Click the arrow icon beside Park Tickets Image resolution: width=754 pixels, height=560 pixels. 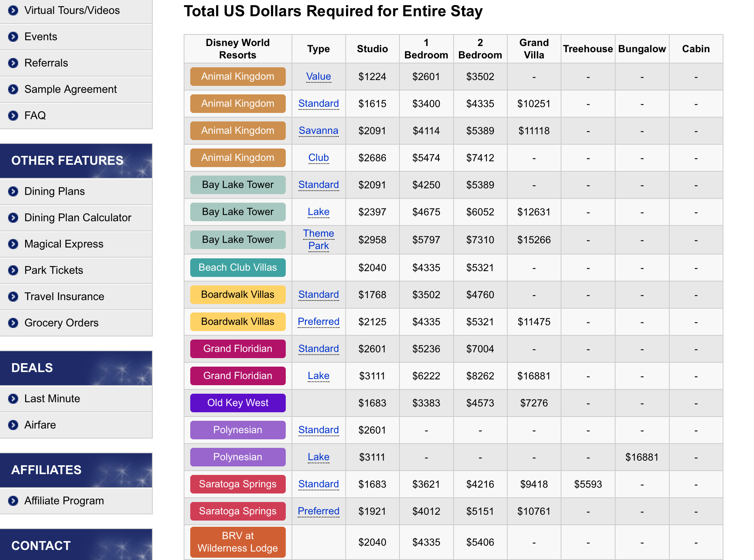[13, 270]
